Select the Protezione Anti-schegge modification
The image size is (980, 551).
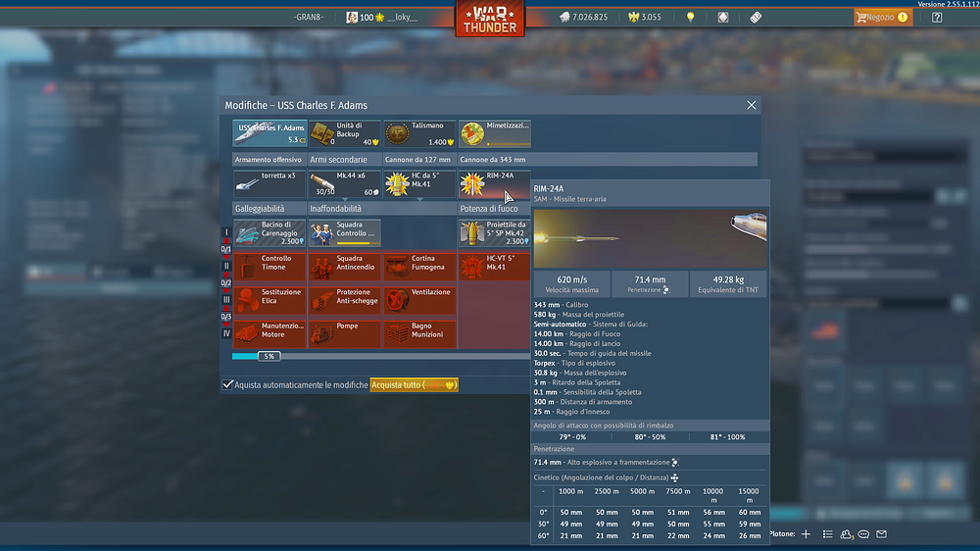pos(344,300)
